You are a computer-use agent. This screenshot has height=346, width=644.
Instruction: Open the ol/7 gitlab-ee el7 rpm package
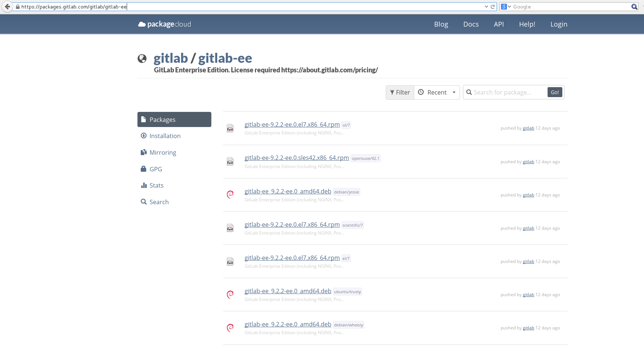point(292,124)
